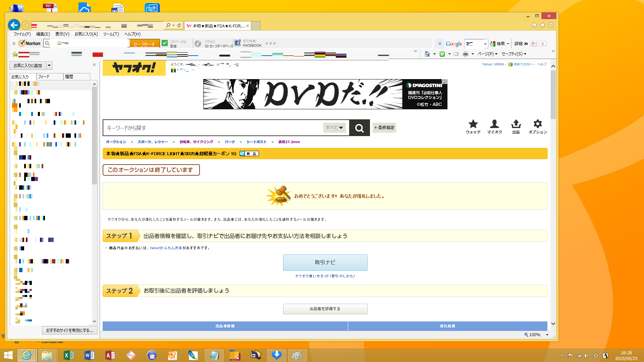The width and height of the screenshot is (644, 362).
Task: Open Access from the taskbar
Action: (110, 355)
